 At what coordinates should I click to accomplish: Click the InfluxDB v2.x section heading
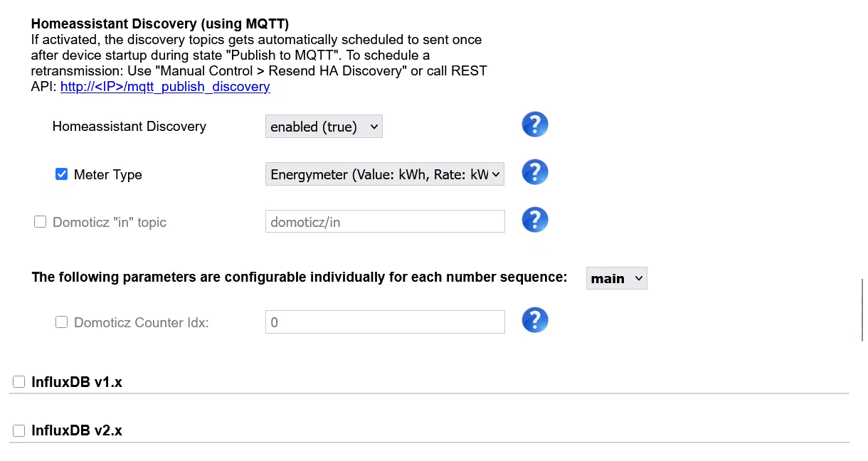pyautogui.click(x=77, y=430)
